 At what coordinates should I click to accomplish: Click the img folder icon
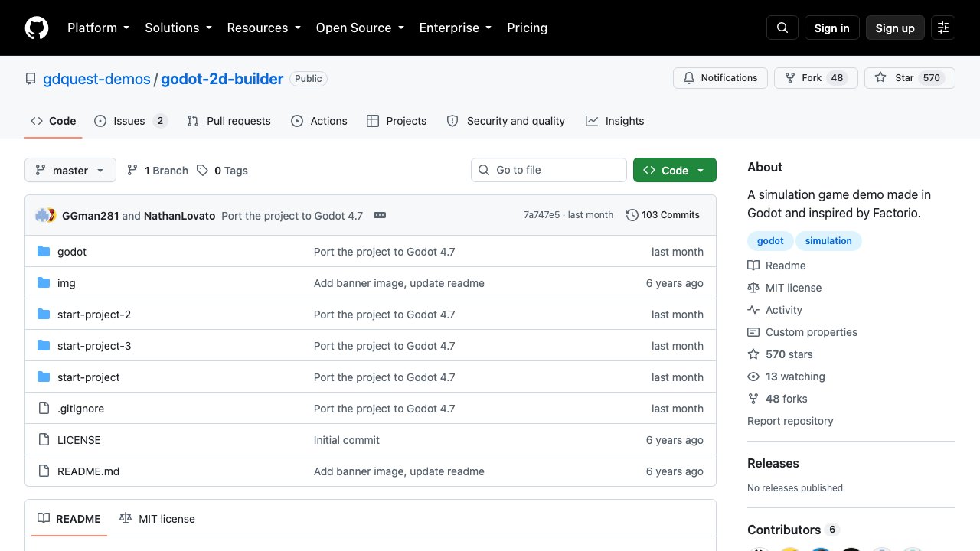44,283
